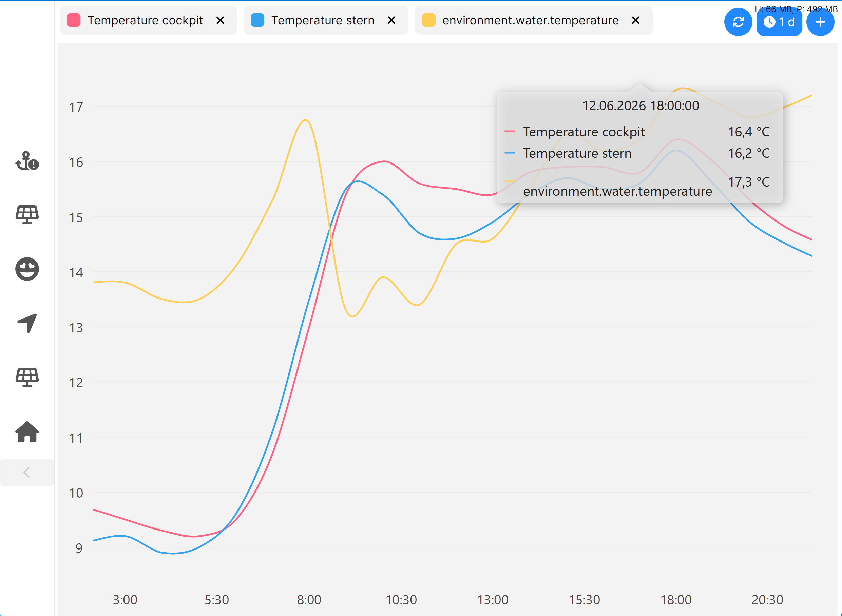Select the Temperature stern chip label
The image size is (842, 616).
coord(323,20)
